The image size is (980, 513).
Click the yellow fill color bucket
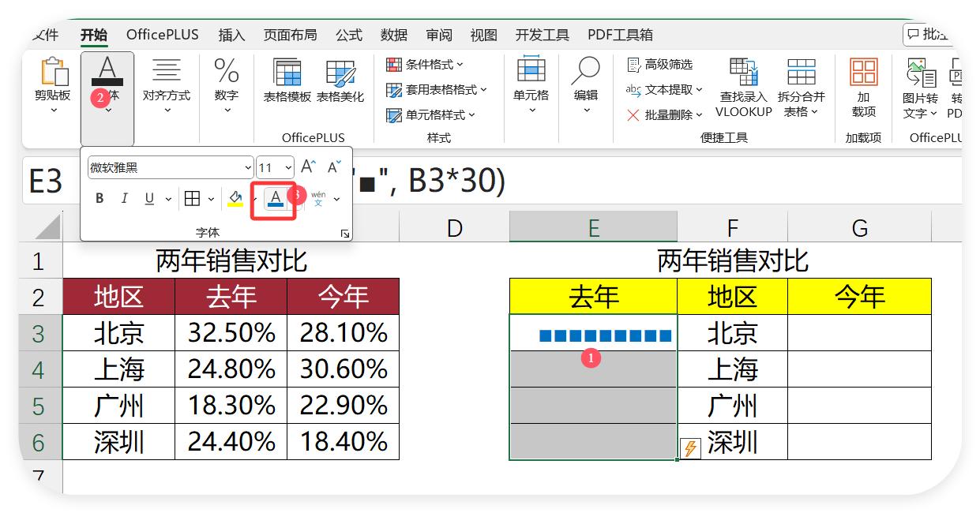235,199
